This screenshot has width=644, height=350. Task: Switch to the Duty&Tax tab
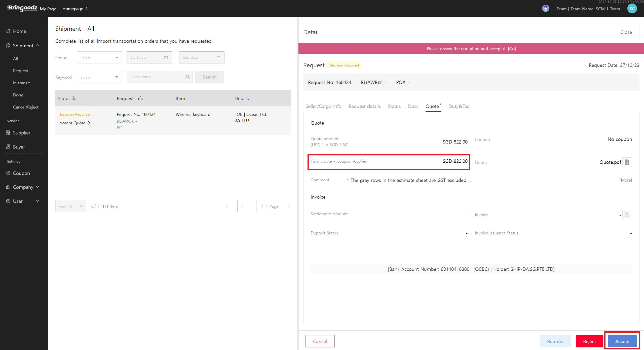tap(459, 106)
